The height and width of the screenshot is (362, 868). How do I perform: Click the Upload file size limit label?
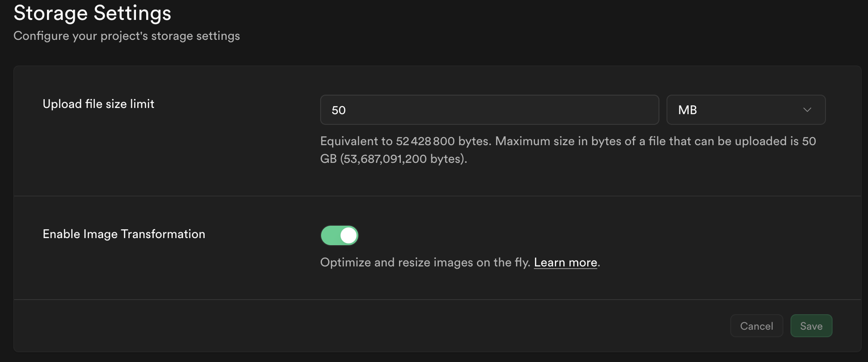click(x=98, y=104)
